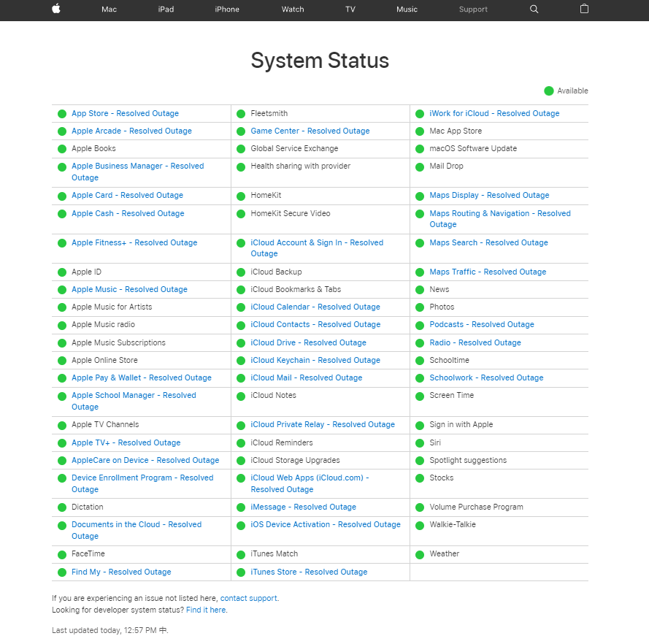Click the Apple logo icon
Image resolution: width=649 pixels, height=644 pixels.
tap(56, 9)
